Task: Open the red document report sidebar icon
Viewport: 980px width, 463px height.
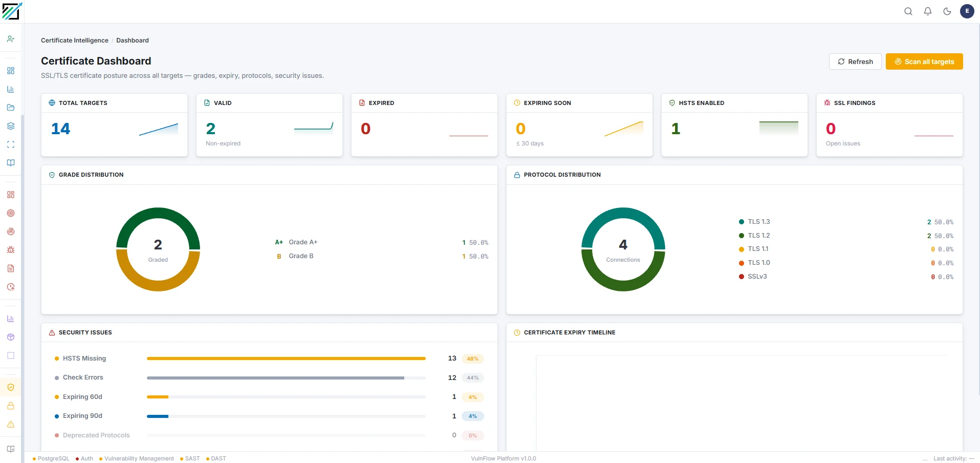Action: (x=11, y=268)
